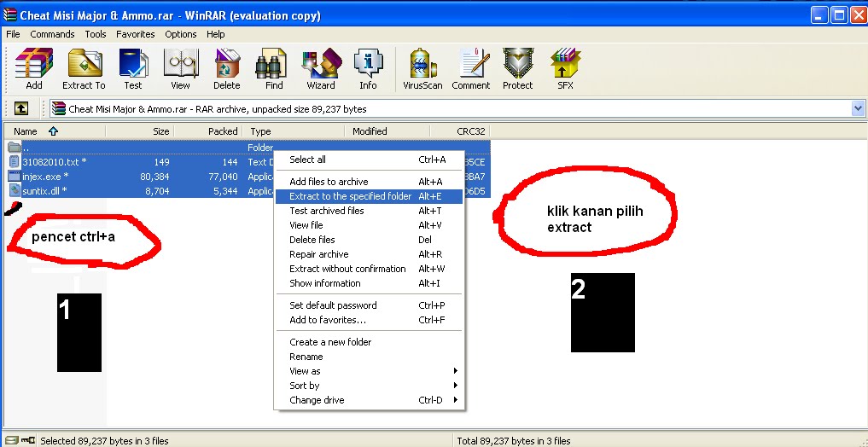Choose Add to favorites...
The width and height of the screenshot is (868, 447).
pyautogui.click(x=369, y=320)
